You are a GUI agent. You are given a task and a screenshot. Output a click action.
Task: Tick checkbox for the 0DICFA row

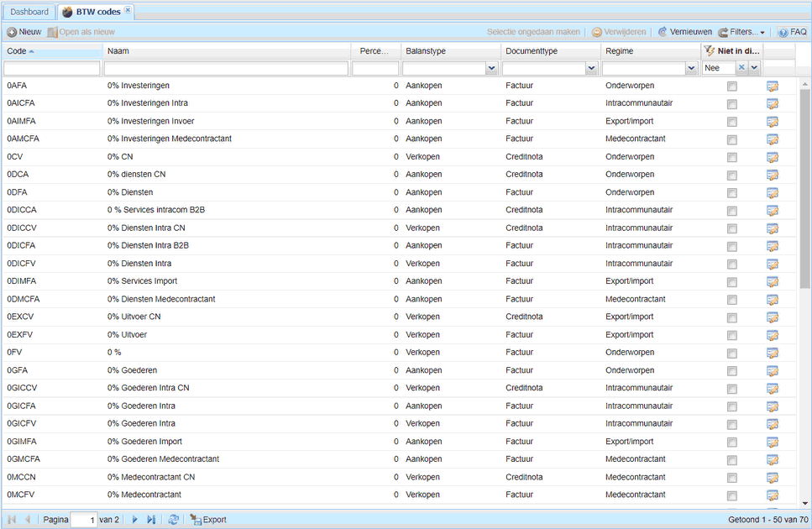click(x=731, y=246)
